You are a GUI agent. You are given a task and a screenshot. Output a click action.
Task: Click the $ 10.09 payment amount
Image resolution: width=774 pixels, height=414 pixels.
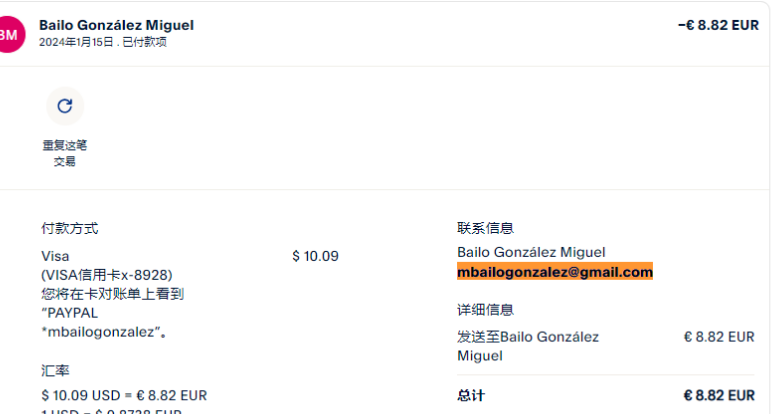click(315, 256)
